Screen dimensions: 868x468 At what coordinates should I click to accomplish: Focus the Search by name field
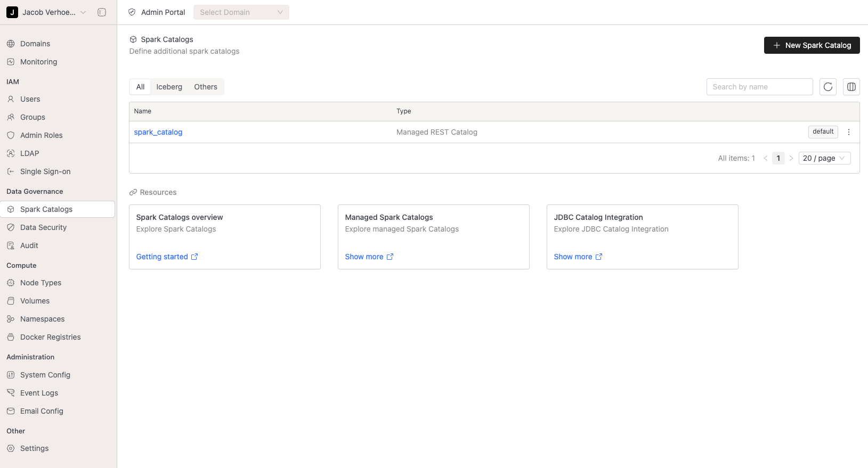(759, 87)
